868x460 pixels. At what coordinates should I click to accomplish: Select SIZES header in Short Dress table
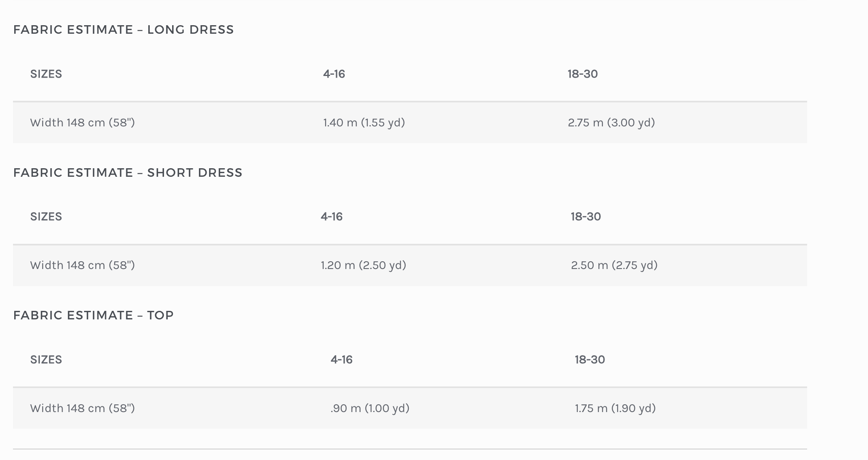pos(46,217)
